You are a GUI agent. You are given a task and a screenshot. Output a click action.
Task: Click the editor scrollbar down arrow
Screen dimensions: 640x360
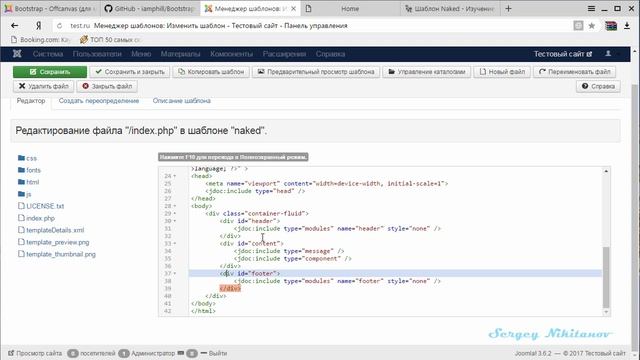pyautogui.click(x=606, y=312)
